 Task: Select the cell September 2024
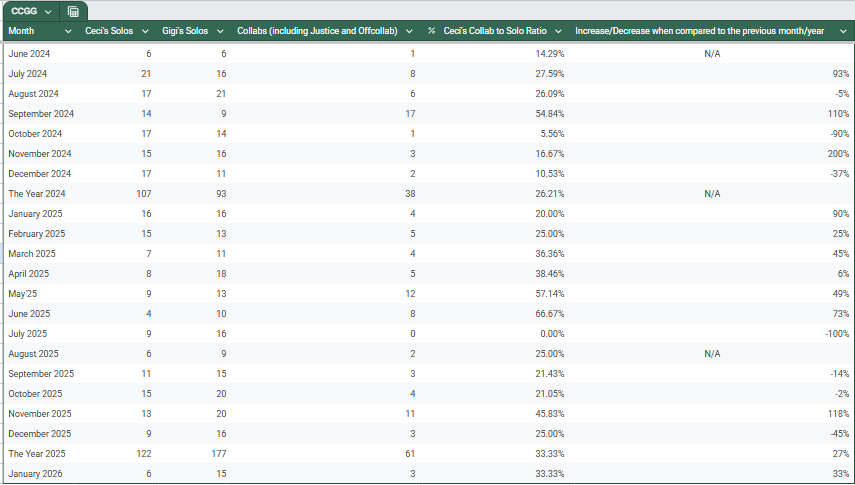41,113
